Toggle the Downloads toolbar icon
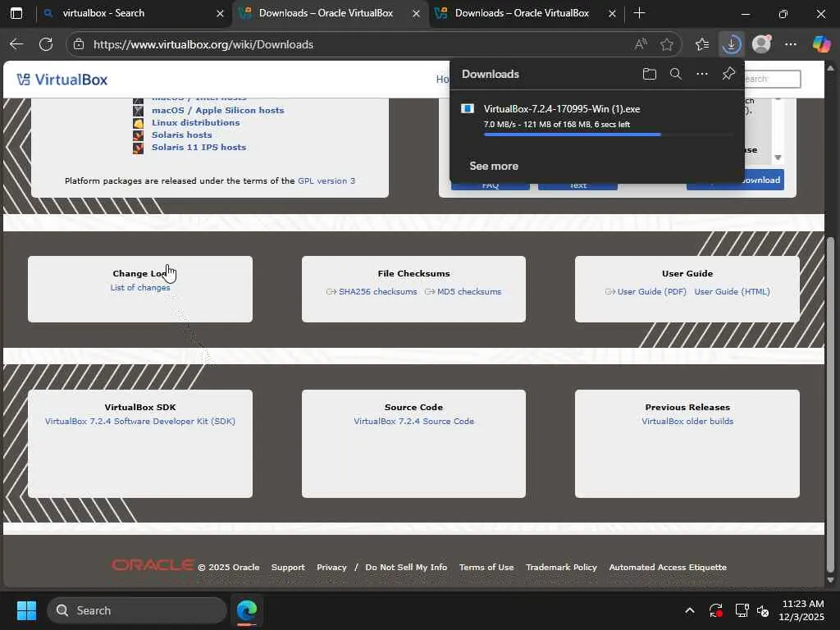Screen dimensions: 840x630 (731, 44)
